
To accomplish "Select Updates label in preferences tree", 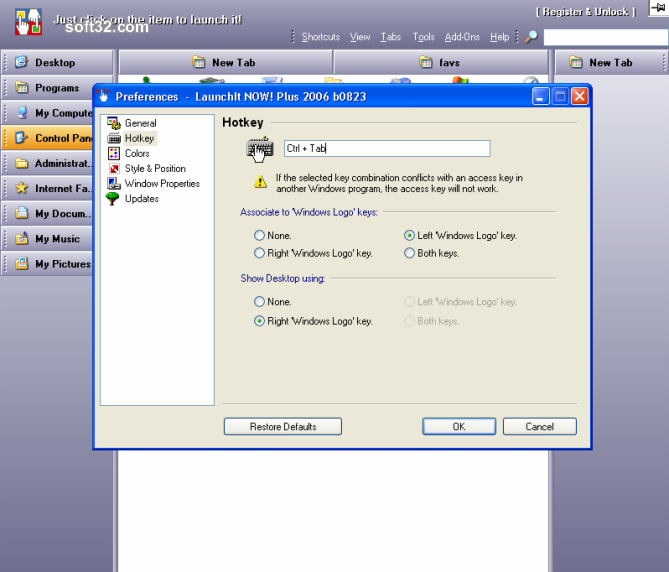I will pyautogui.click(x=142, y=199).
